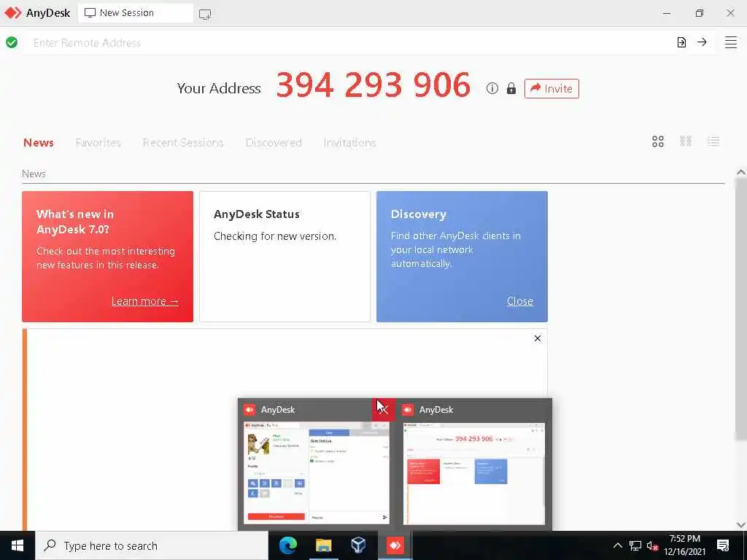Open What's new in AnyDesk 7.0 card
Image resolution: width=747 pixels, height=560 pixels.
point(108,257)
